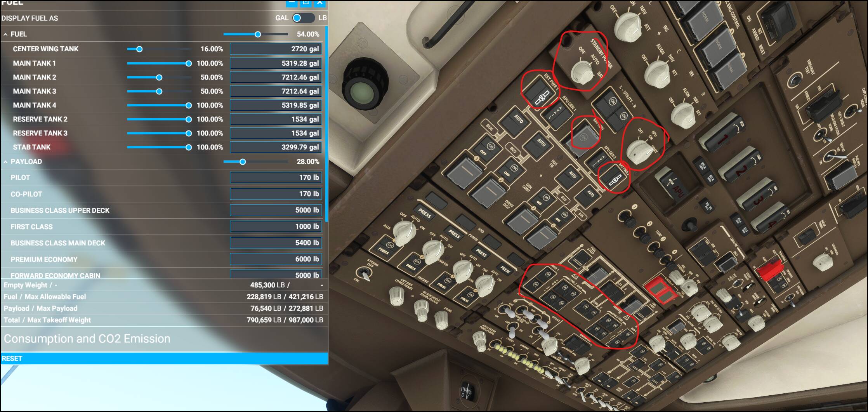Edit the Pilot weight field
The height and width of the screenshot is (412, 868).
point(276,177)
